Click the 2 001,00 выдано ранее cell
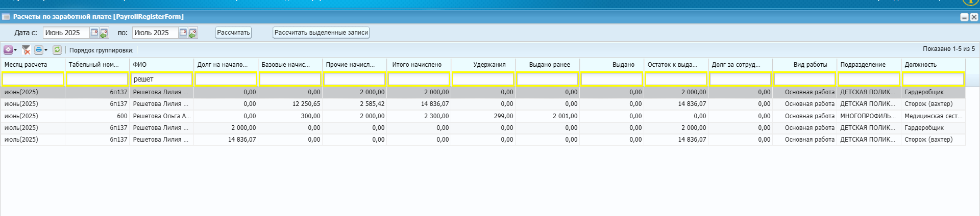980x216 pixels. (548, 116)
